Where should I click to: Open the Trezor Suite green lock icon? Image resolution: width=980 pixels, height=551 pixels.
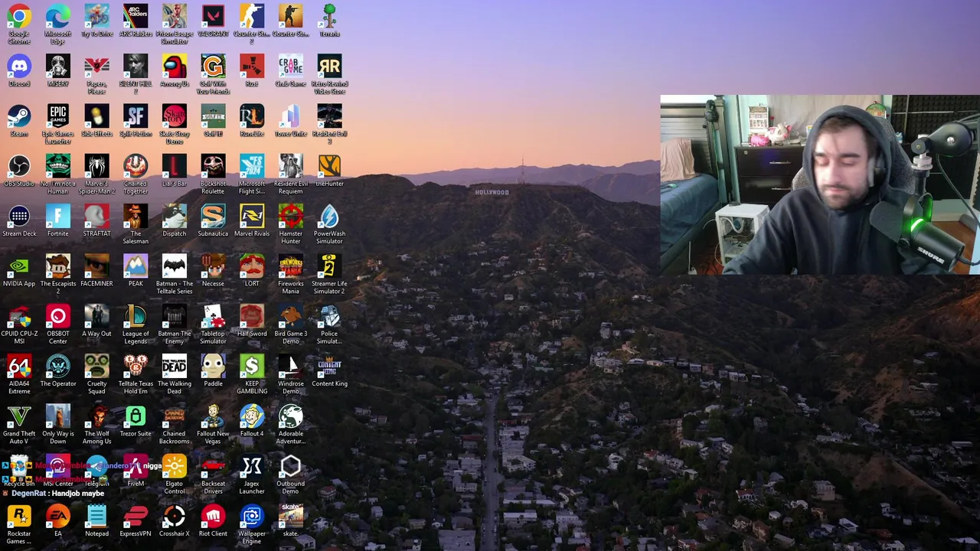[136, 416]
